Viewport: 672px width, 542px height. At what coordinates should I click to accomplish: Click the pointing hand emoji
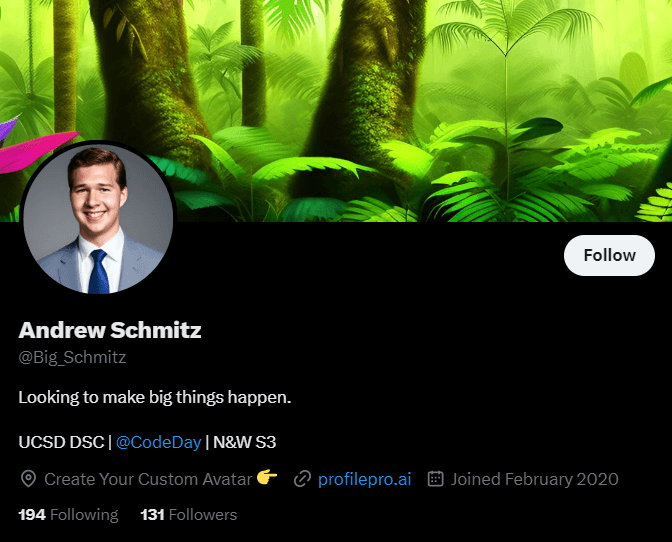[266, 478]
